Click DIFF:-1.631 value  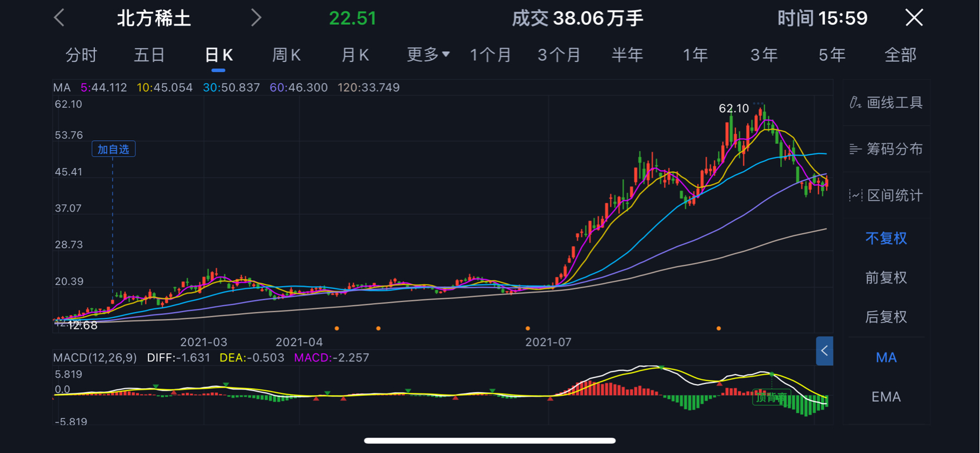pos(179,357)
